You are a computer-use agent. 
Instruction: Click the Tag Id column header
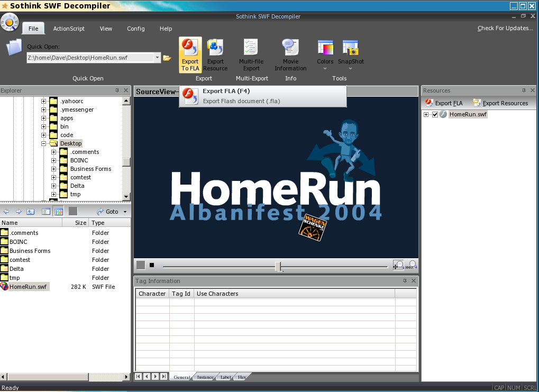tap(181, 294)
